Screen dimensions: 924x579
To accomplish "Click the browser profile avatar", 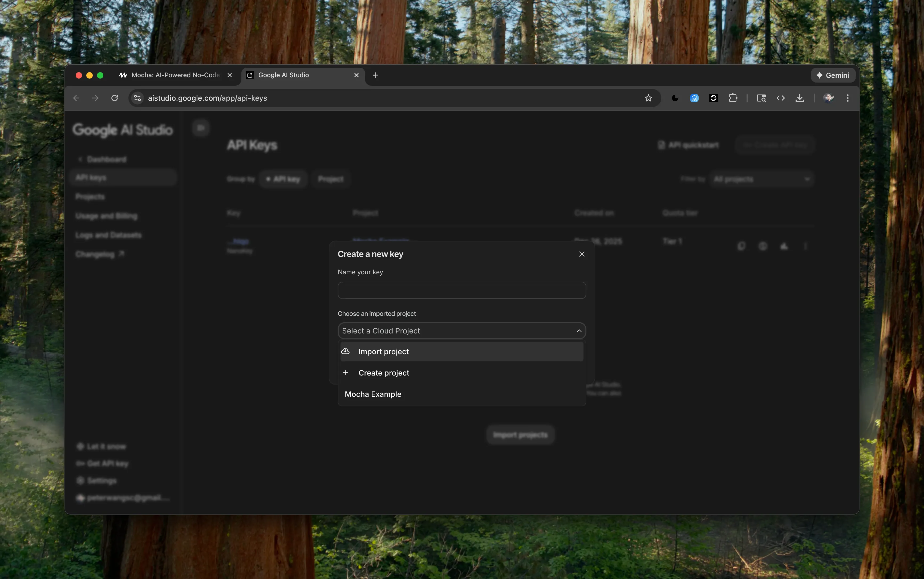I will [829, 98].
